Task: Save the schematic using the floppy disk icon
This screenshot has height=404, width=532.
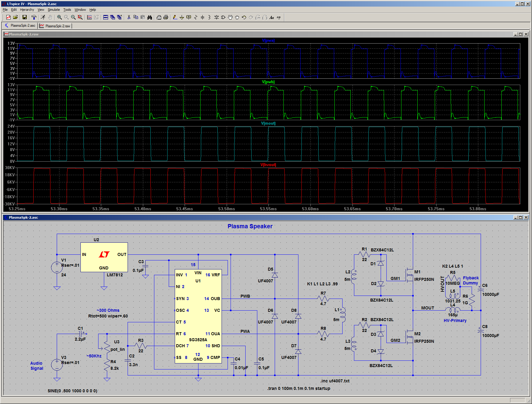Action: [x=25, y=17]
